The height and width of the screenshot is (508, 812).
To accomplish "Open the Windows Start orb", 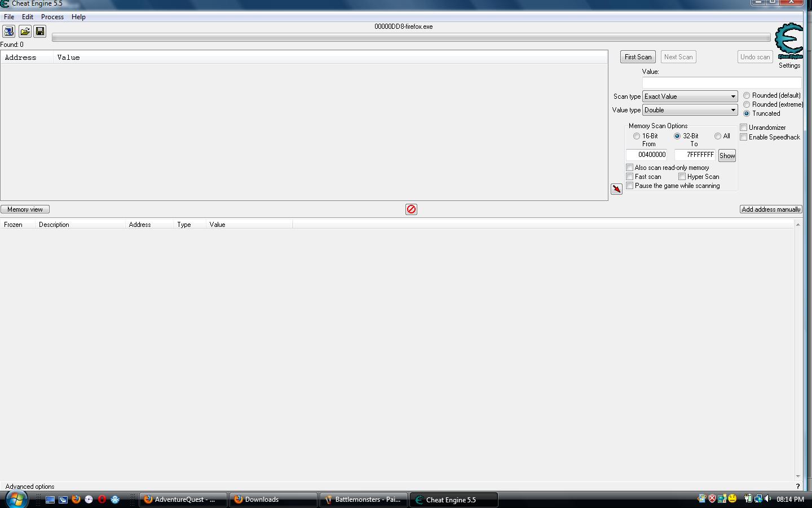I will tap(16, 499).
